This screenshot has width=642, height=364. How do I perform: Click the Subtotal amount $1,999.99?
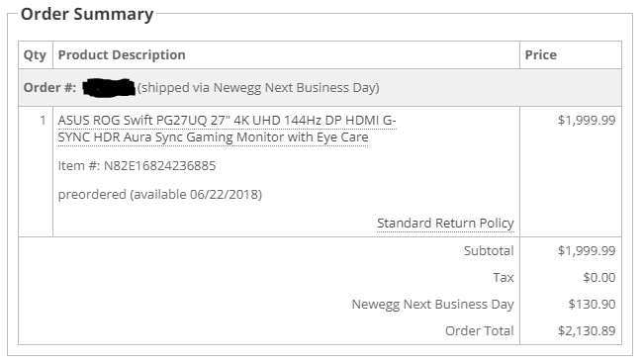tap(587, 250)
